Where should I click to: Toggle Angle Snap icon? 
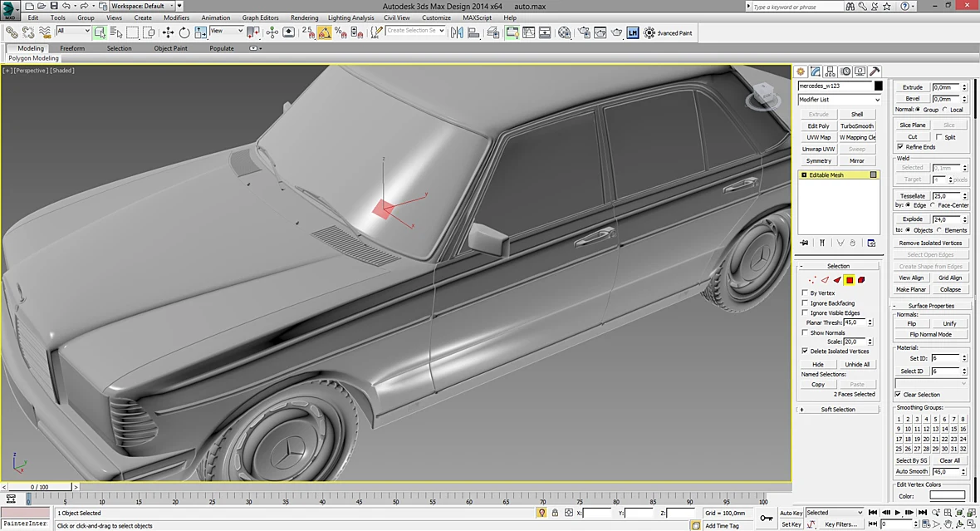pos(325,32)
